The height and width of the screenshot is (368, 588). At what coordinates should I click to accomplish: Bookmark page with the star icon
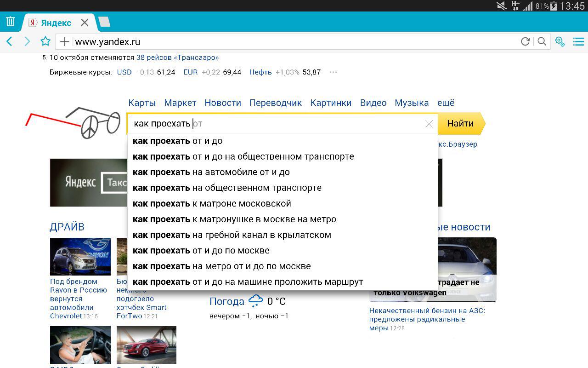click(x=45, y=42)
